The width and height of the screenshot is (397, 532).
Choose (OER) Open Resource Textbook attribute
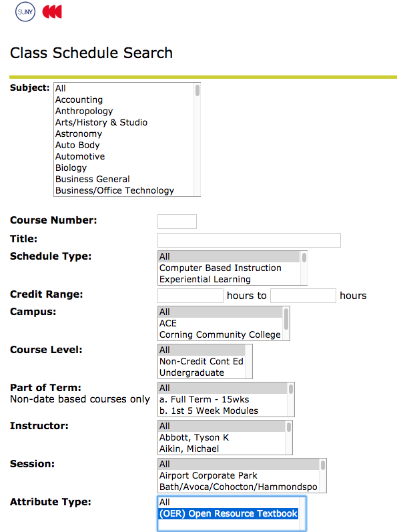228,513
